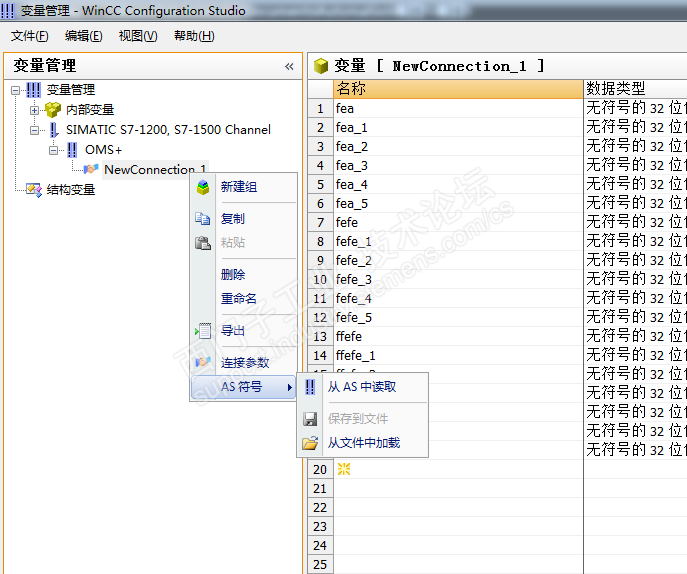Viewport: 687px width, 574px height.
Task: Choose 连接参数 from the context menu
Action: pos(244,362)
